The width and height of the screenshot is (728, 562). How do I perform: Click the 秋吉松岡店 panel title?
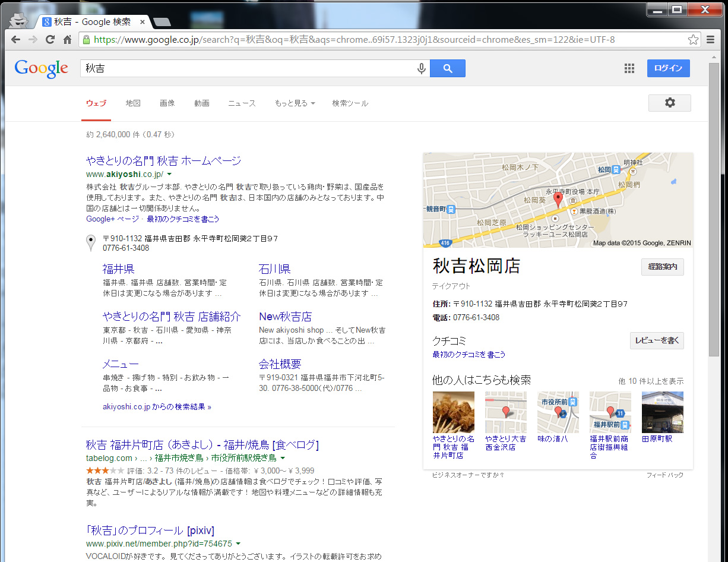click(x=476, y=266)
